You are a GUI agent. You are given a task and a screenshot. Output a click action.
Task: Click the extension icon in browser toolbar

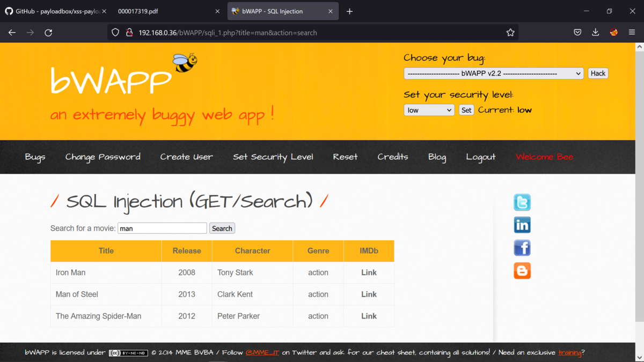coord(614,32)
